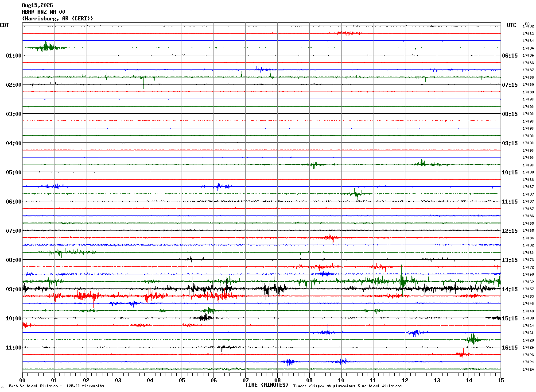Image resolution: width=536 pixels, height=392 pixels.
Task: Click the 06:15 UTC time label
Action: tap(510, 56)
